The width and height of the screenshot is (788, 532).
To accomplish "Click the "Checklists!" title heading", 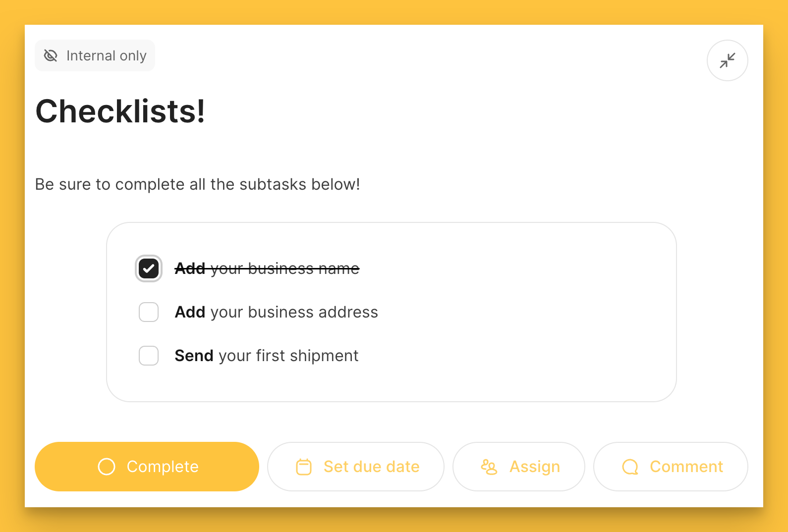I will point(120,111).
